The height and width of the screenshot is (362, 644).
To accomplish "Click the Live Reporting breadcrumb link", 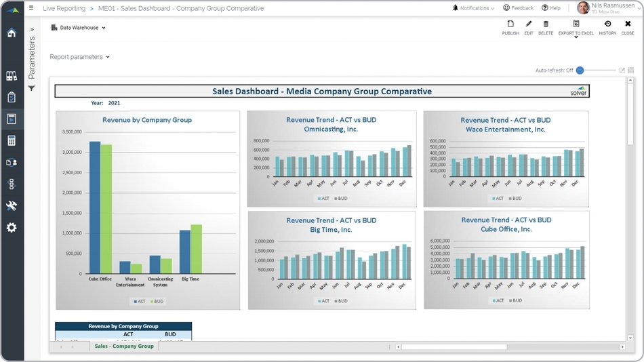I will point(64,8).
